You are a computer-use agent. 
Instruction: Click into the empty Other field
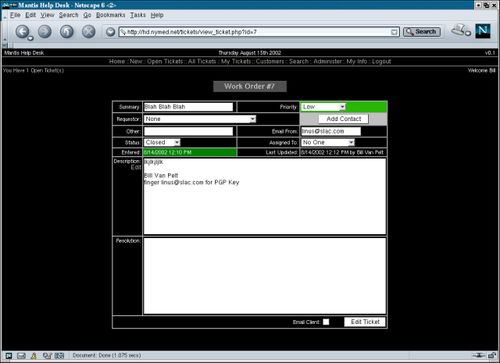click(x=188, y=131)
